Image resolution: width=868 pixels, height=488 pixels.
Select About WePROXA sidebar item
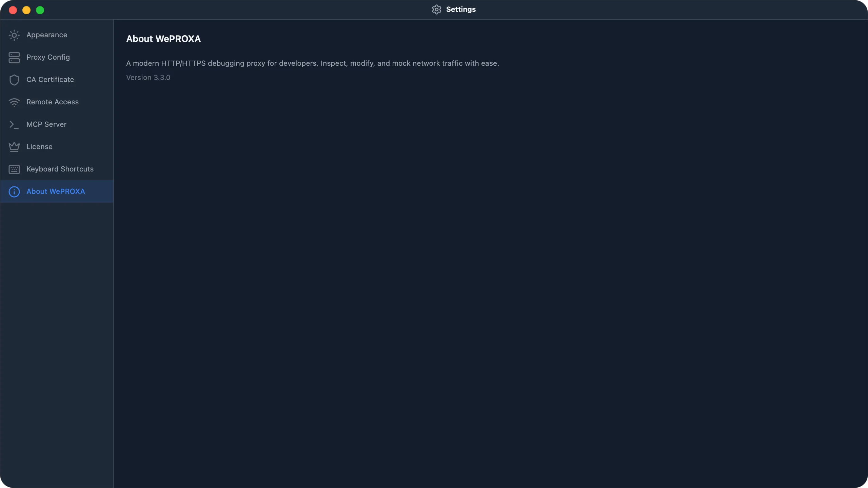click(x=57, y=192)
